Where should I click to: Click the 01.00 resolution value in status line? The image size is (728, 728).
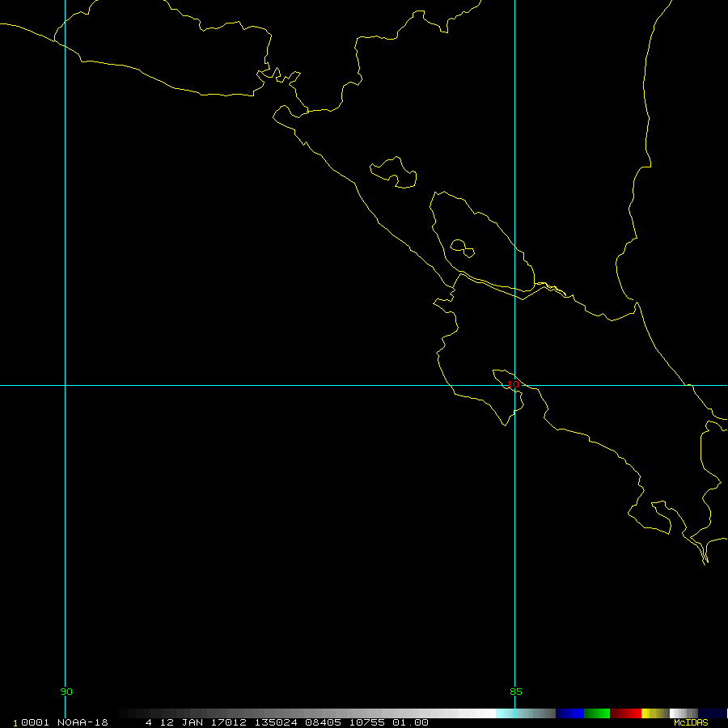point(410,722)
